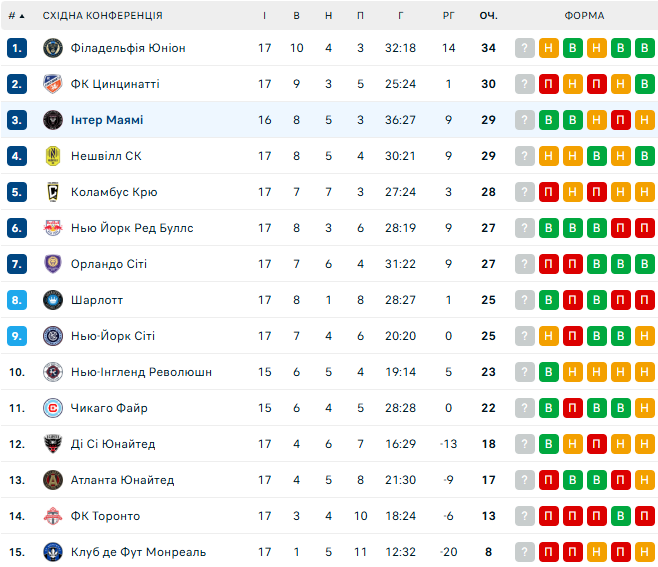Sort by the РГ goal difference header

pos(449,16)
